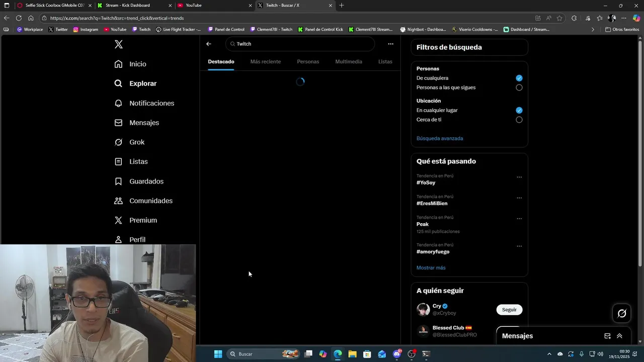644x362 pixels.
Task: Switch to the Multimedia tab
Action: coord(349,61)
